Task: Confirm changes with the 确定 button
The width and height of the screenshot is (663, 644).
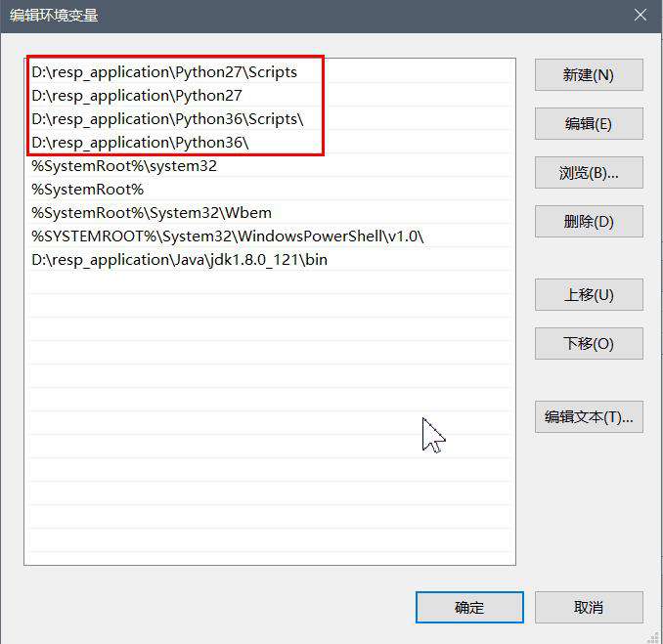Action: [469, 607]
